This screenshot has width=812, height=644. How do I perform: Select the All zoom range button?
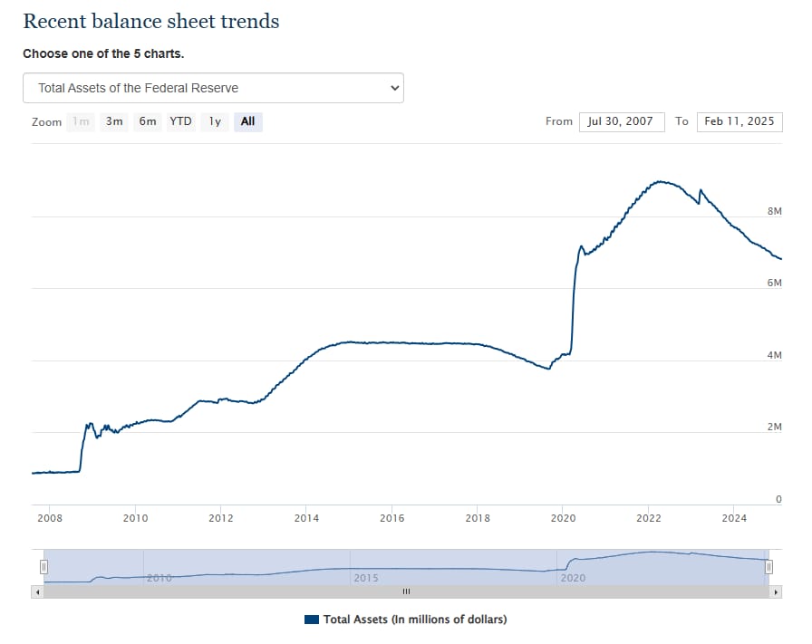click(x=248, y=121)
